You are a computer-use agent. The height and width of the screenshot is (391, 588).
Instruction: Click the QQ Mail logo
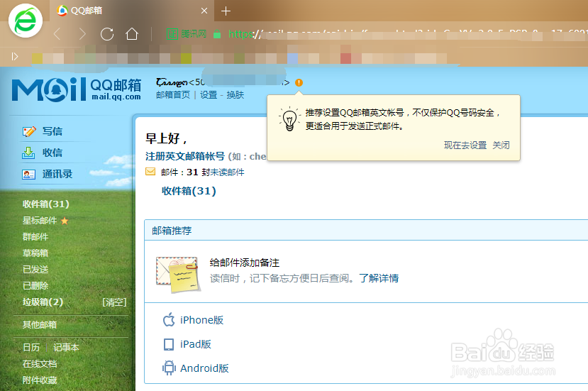point(77,89)
